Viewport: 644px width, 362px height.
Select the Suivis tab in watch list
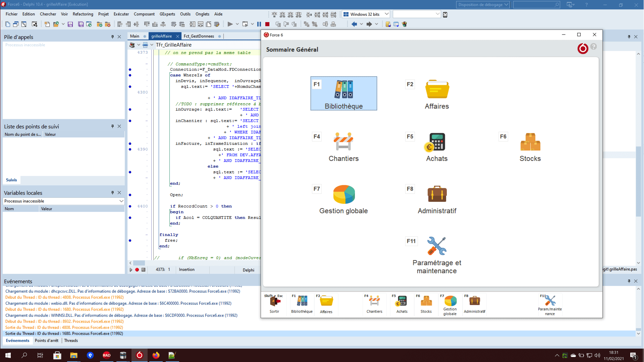(11, 180)
